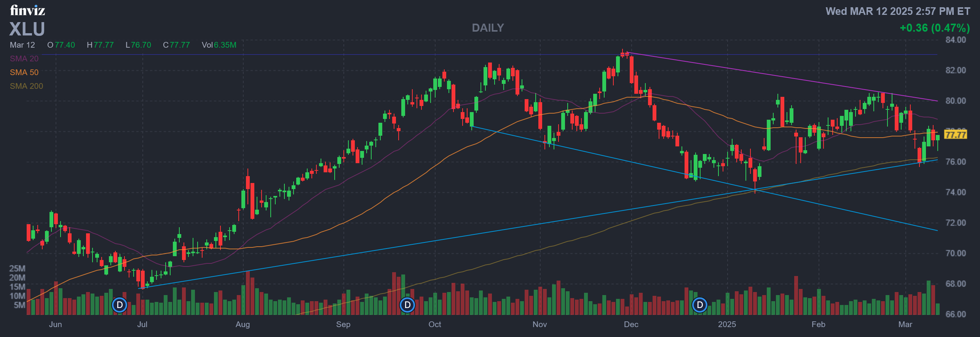980x337 pixels.
Task: Click the +0.36 (0.47%) price change
Action: click(935, 28)
